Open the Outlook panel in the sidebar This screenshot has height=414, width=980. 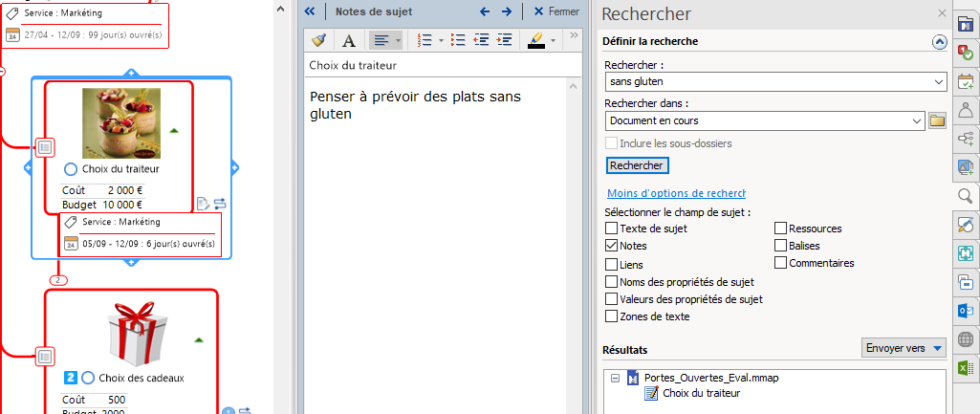point(966,311)
